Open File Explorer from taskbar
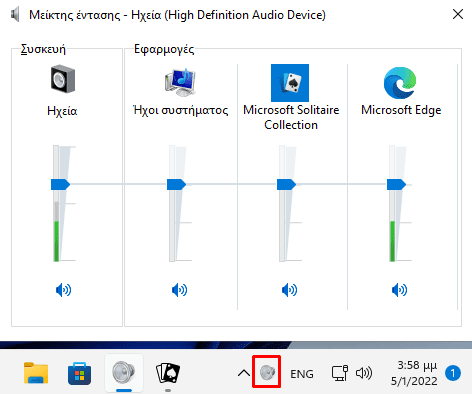This screenshot has height=394, width=472. point(36,373)
